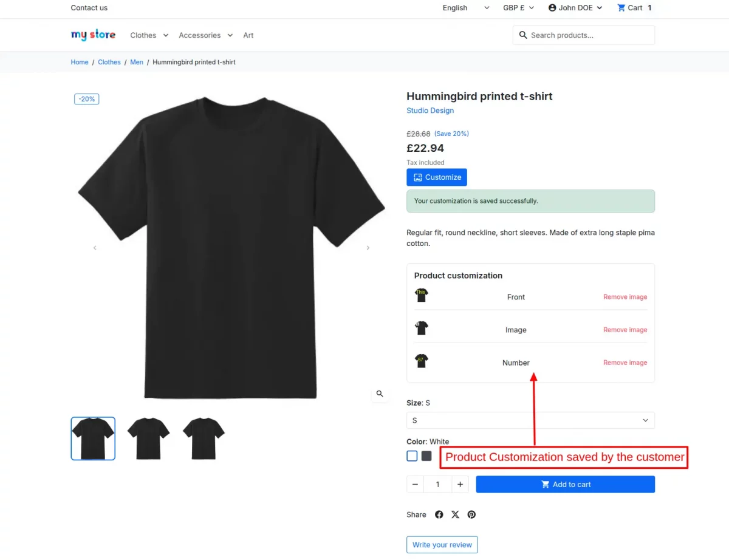Select the first t-shirt thumbnail
The height and width of the screenshot is (560, 729).
(93, 439)
